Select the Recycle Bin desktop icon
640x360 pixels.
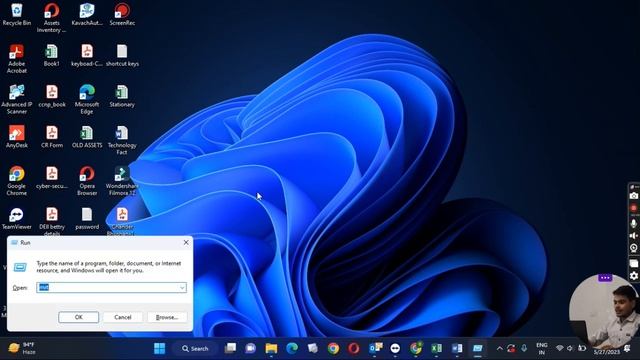[x=16, y=15]
